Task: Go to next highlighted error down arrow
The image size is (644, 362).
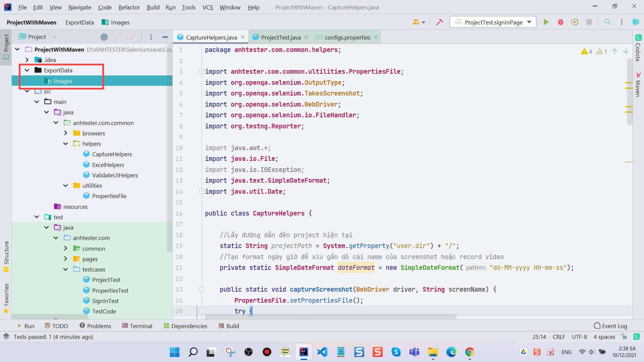Action: pyautogui.click(x=626, y=51)
